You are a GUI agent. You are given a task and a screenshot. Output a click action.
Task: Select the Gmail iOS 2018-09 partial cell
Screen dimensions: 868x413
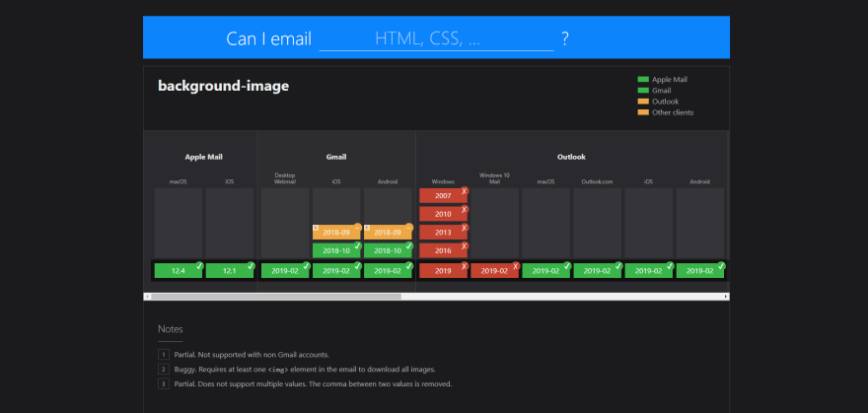point(336,233)
